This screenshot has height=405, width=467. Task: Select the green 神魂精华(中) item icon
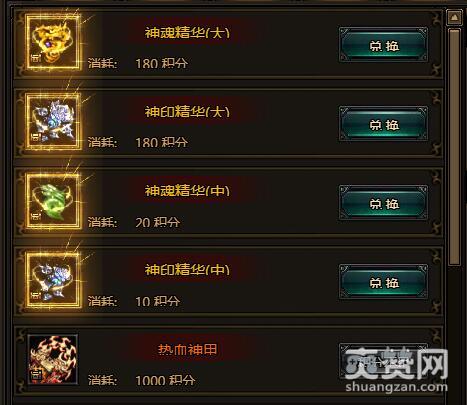click(x=53, y=201)
